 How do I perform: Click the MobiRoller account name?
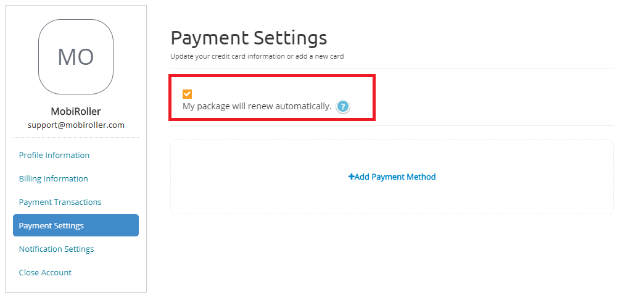(76, 111)
